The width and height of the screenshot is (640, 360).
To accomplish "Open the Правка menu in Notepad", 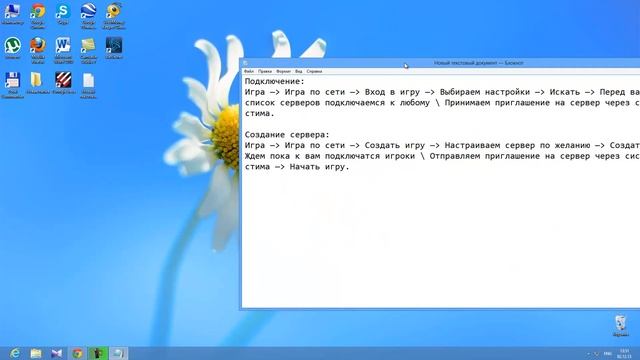I will 265,71.
